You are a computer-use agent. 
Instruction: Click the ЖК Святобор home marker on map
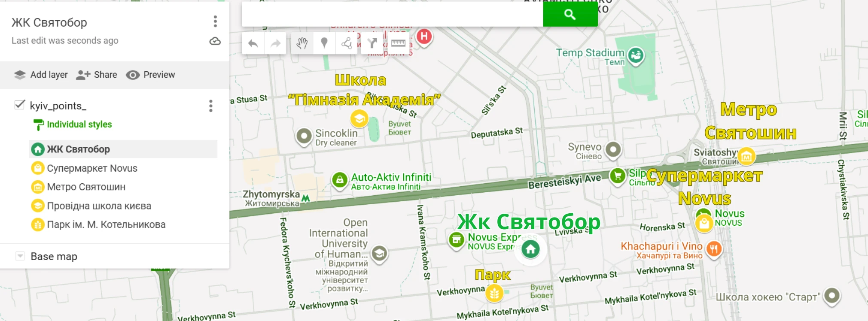click(530, 249)
